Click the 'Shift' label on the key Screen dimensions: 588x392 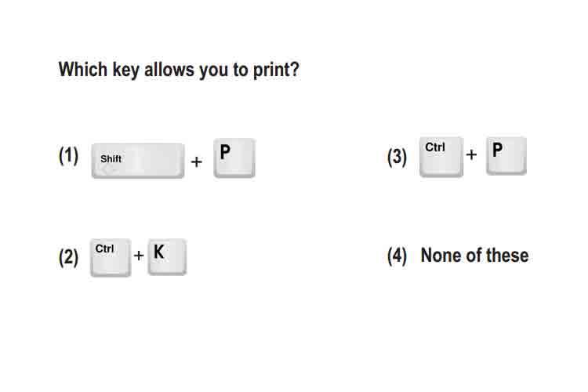coord(111,158)
